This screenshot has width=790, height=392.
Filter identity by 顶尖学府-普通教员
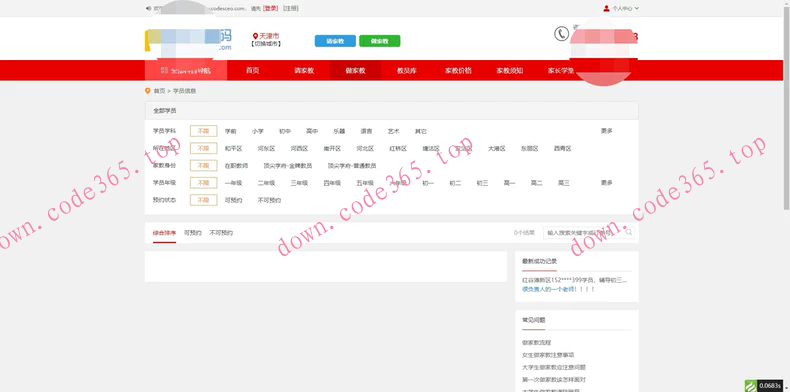click(352, 166)
